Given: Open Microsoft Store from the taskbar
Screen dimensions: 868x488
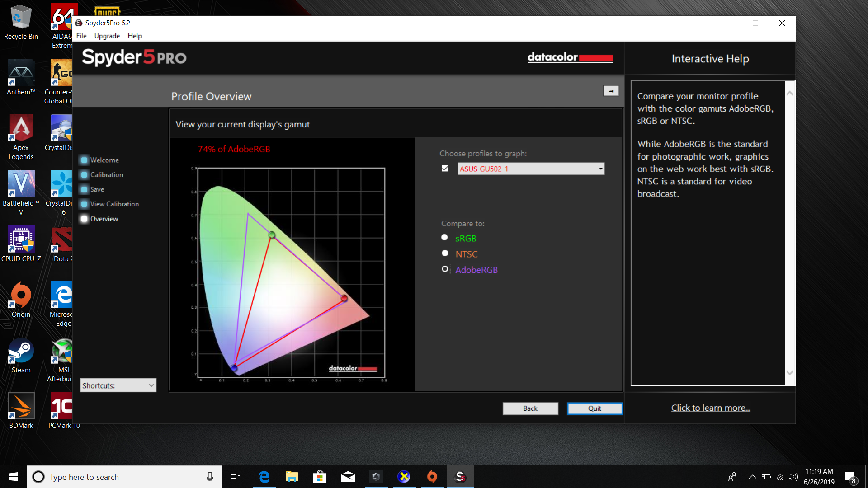Looking at the screenshot, I should (x=320, y=477).
